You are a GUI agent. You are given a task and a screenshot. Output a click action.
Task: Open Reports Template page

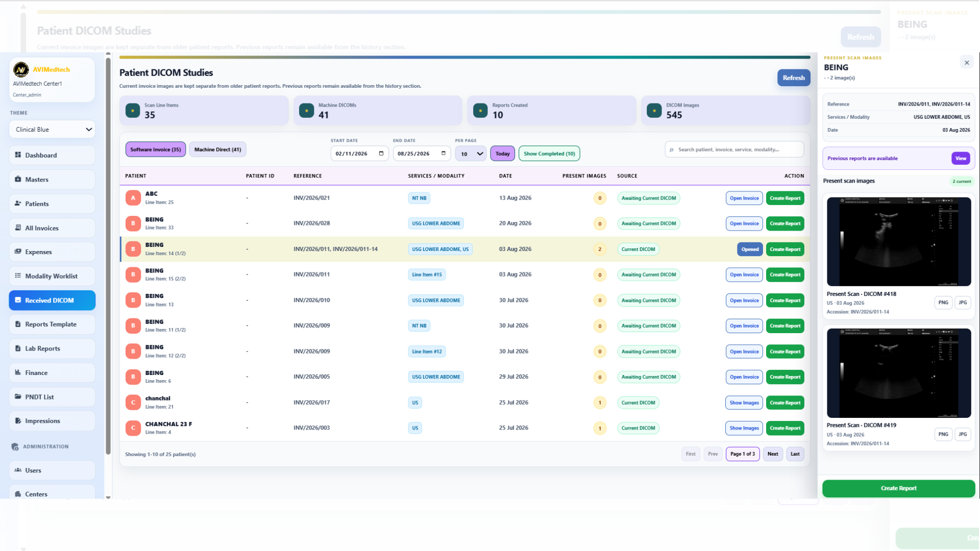[x=52, y=324]
